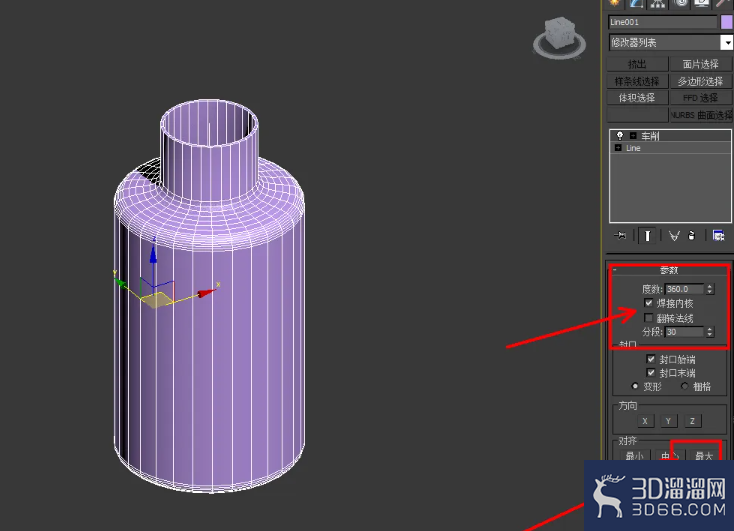Click the 面片选择 modifier button
This screenshot has width=734, height=531.
(701, 64)
